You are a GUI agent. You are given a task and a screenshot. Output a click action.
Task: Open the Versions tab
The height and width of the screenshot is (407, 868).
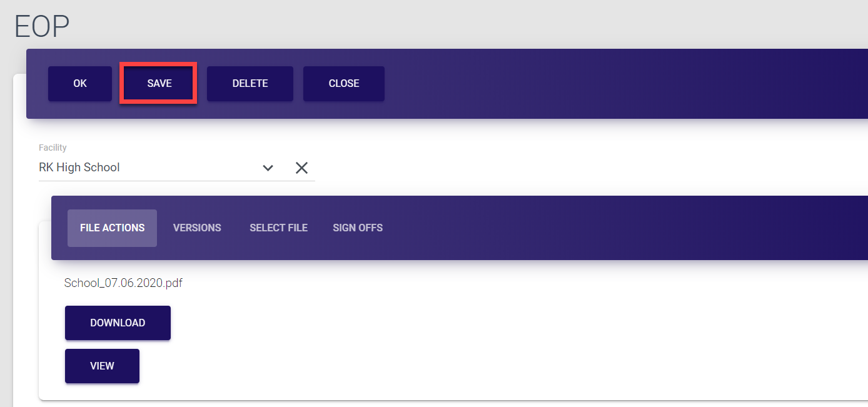pyautogui.click(x=197, y=228)
